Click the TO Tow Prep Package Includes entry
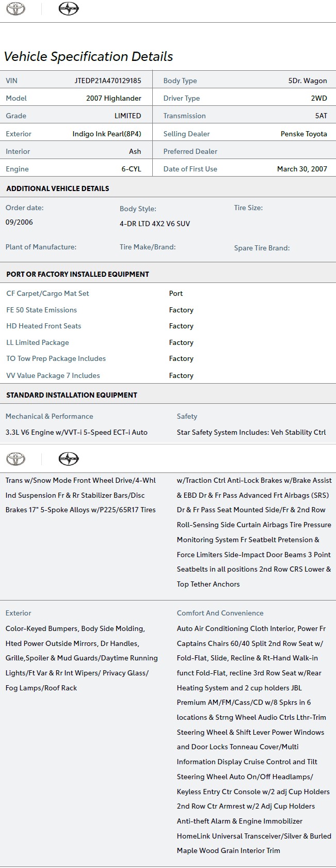 [x=56, y=358]
